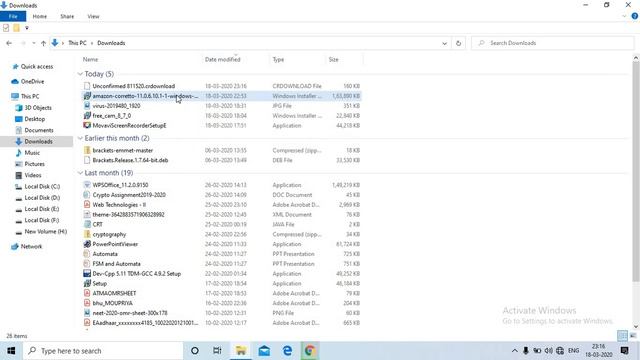The image size is (640, 360).
Task: Refresh the Downloads folder
Action: [458, 43]
